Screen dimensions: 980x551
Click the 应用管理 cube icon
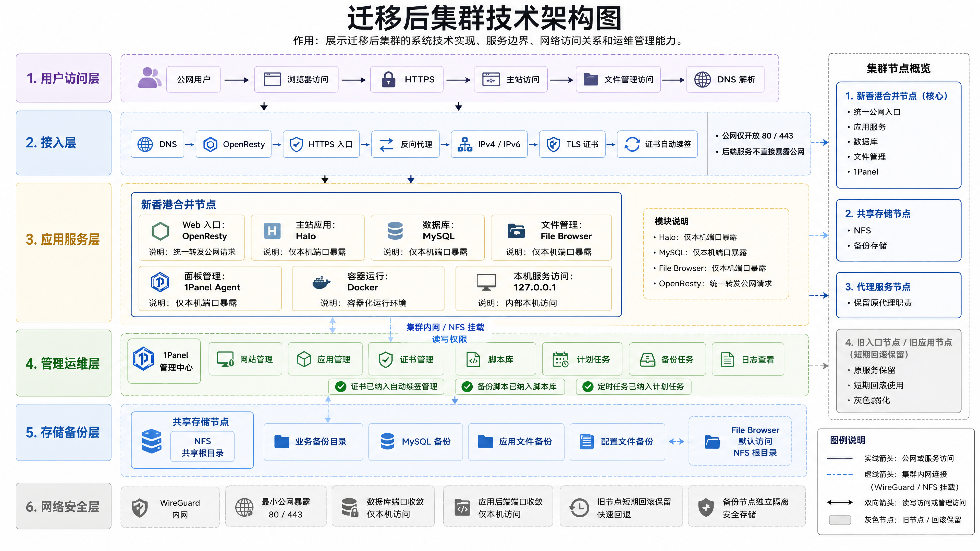click(304, 359)
